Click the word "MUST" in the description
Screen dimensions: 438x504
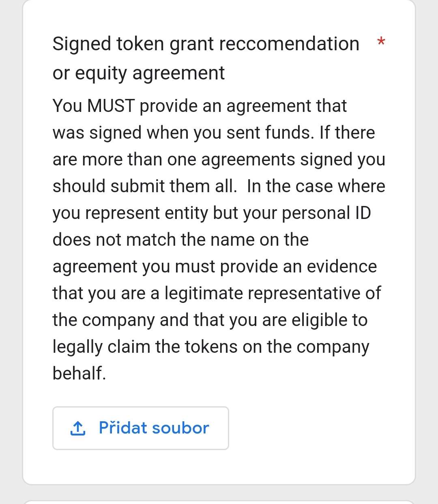click(x=111, y=106)
